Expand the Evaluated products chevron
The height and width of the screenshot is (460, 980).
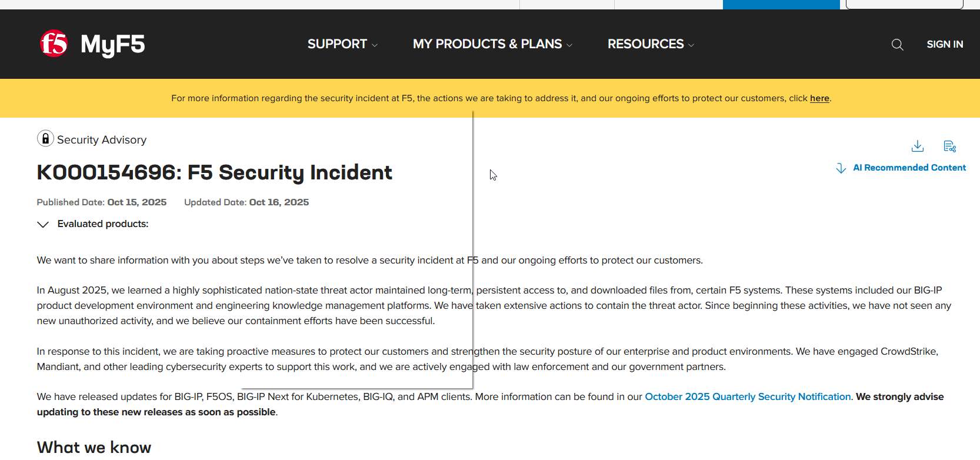coord(43,224)
